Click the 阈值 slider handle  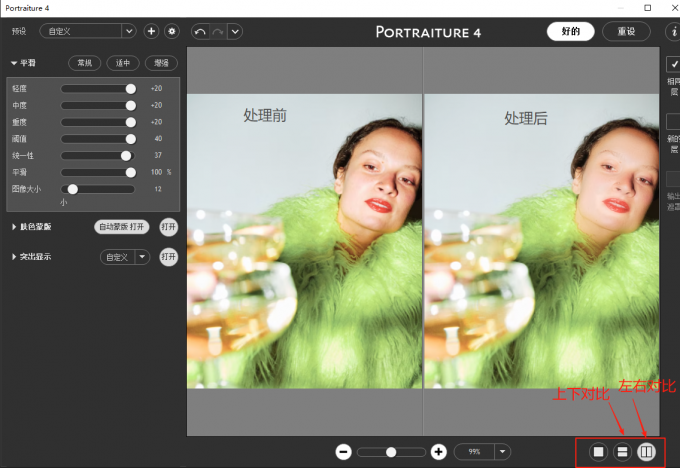tap(130, 139)
